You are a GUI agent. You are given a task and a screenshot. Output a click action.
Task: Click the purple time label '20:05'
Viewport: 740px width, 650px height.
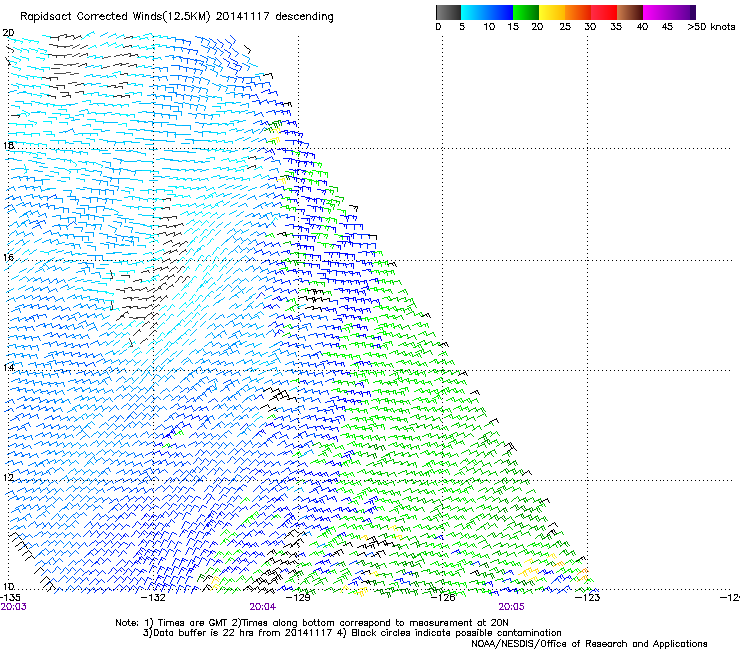click(511, 607)
